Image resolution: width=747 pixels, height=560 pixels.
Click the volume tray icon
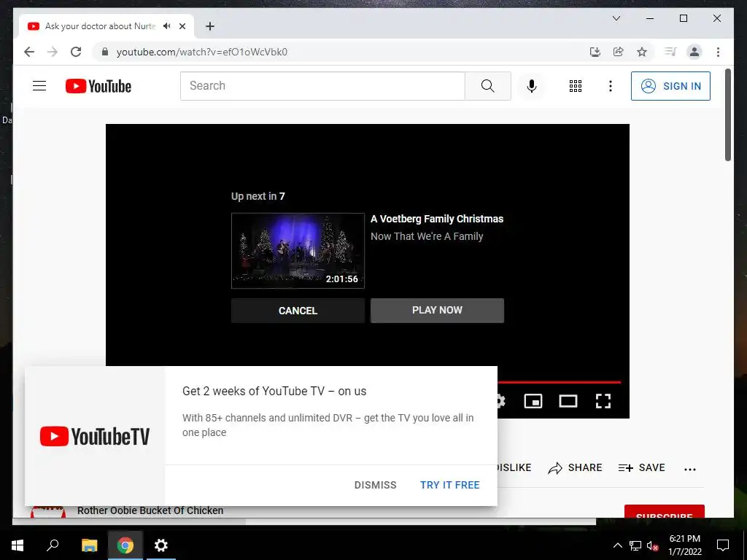[652, 545]
